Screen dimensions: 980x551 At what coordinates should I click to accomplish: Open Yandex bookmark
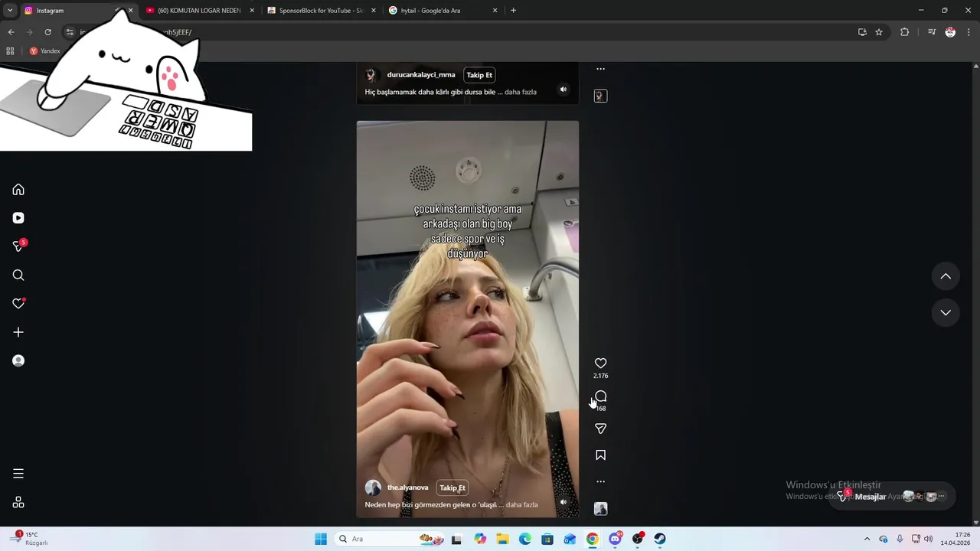[45, 51]
